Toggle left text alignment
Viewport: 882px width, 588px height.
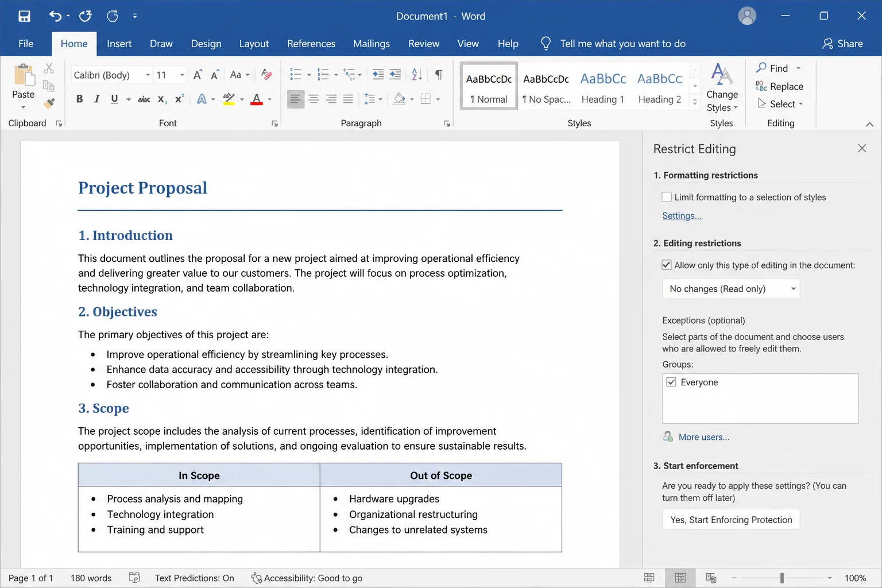pos(295,99)
